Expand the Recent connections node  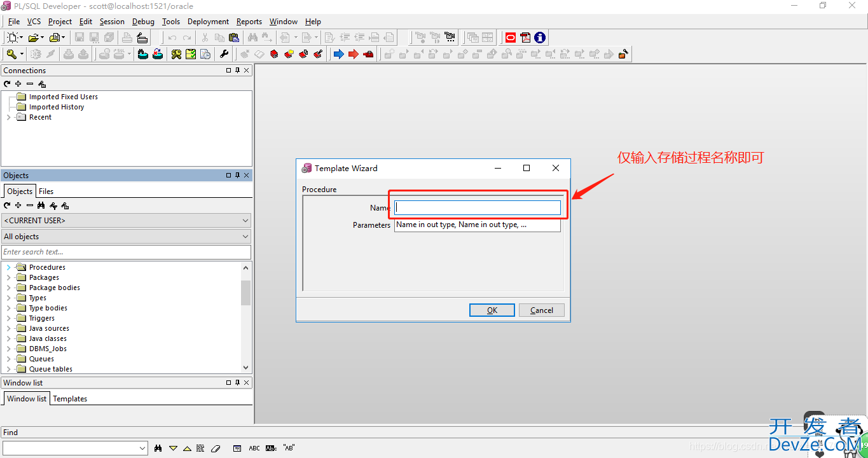click(x=8, y=117)
